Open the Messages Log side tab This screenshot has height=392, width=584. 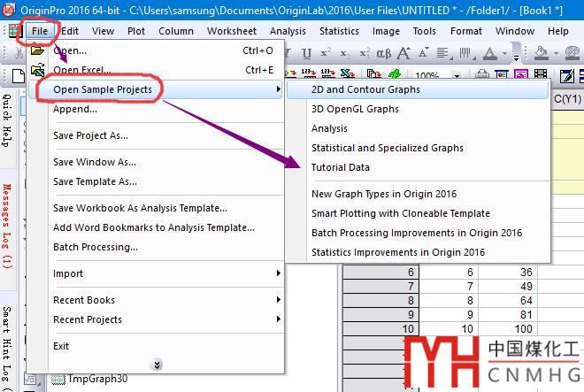[x=7, y=227]
